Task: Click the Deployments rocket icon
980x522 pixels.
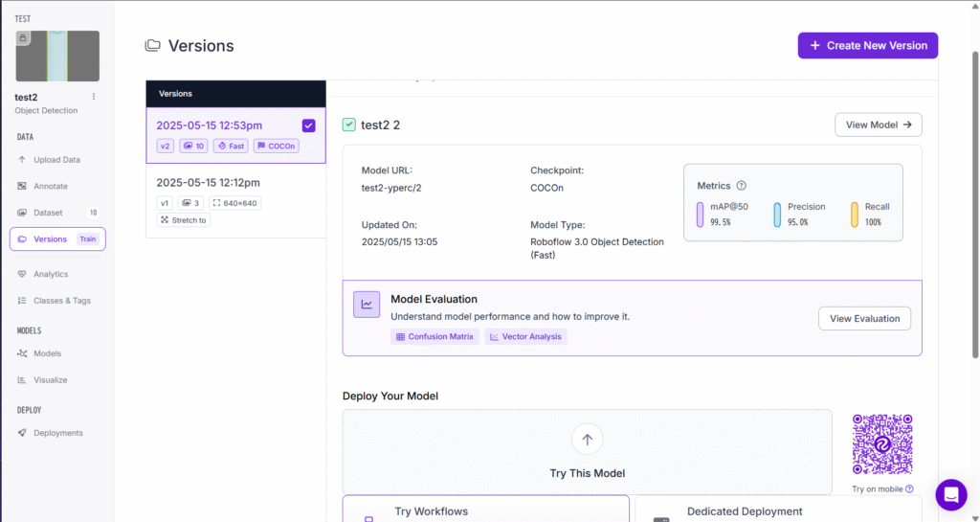Action: click(x=22, y=433)
